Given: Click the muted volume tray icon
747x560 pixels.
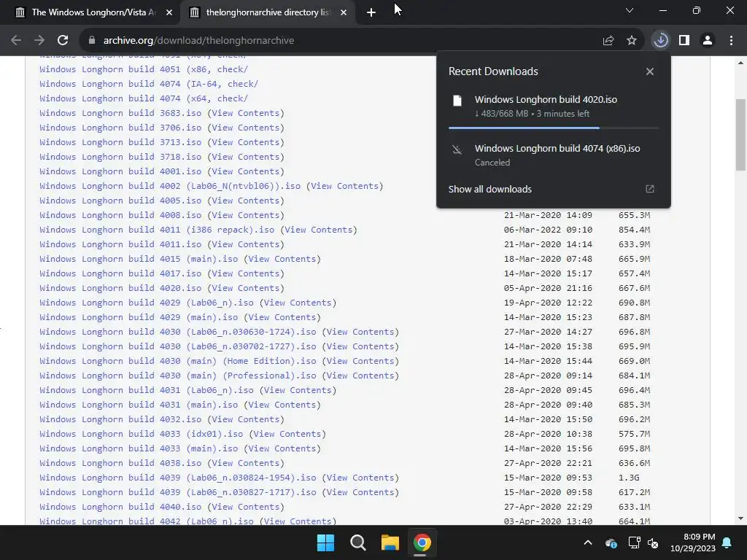Looking at the screenshot, I should point(653,542).
